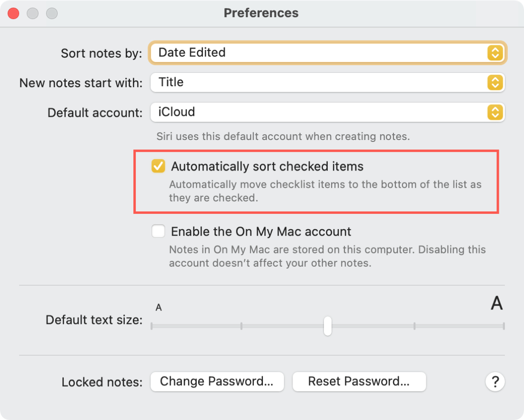Enable the On My Mac account
The width and height of the screenshot is (524, 420).
pyautogui.click(x=158, y=231)
